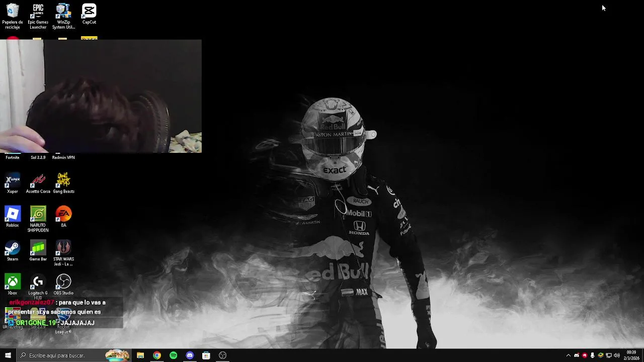Open File Explorer from the taskbar
The height and width of the screenshot is (362, 644).
[140, 355]
